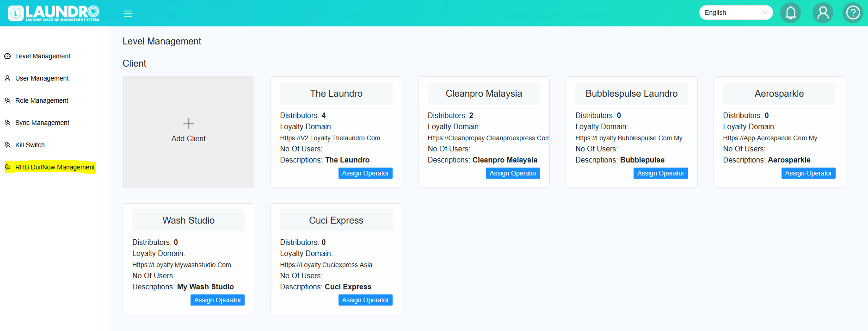This screenshot has height=331, width=868.
Task: Click Descriptions: My Wash Studio text
Action: [x=183, y=287]
